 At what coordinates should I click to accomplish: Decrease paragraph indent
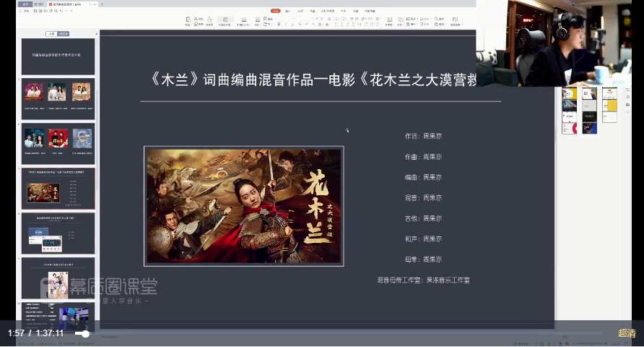[x=352, y=19]
